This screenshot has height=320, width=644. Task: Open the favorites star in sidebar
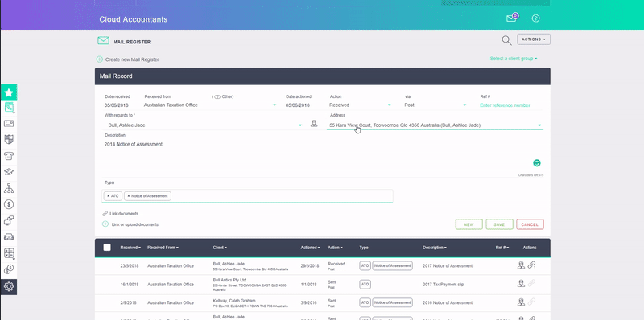pyautogui.click(x=9, y=92)
